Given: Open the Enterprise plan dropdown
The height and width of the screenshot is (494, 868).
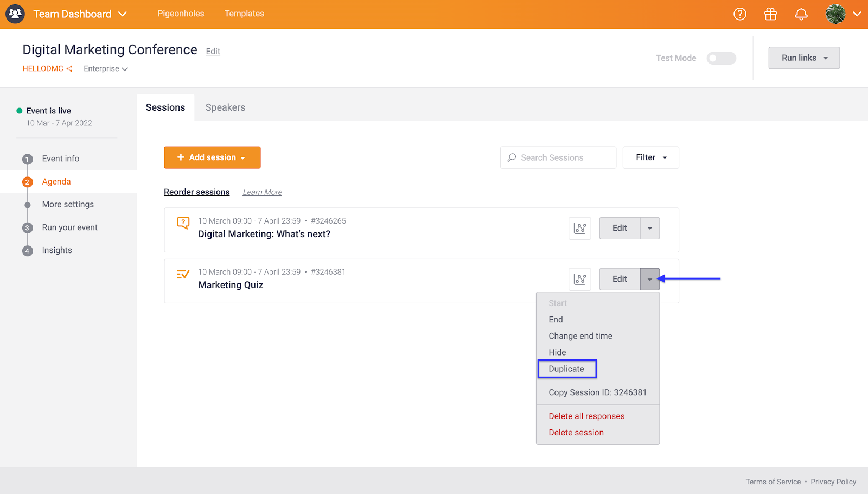Looking at the screenshot, I should [x=106, y=69].
